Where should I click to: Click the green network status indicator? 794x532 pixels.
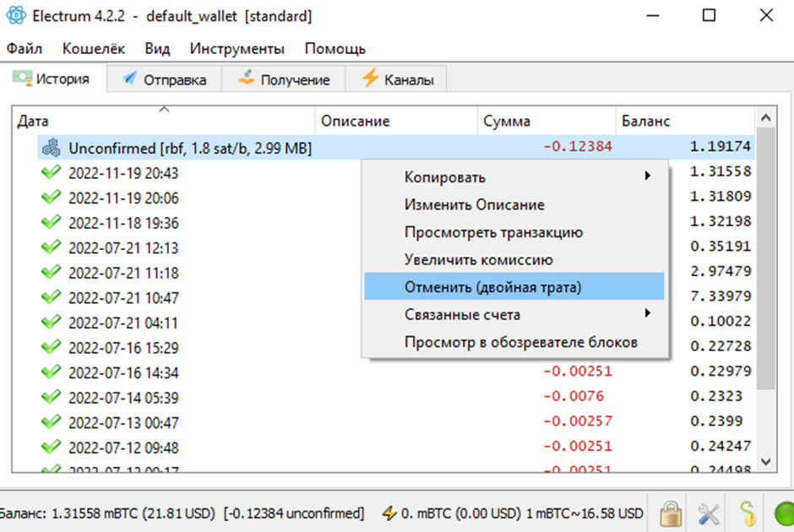click(785, 513)
